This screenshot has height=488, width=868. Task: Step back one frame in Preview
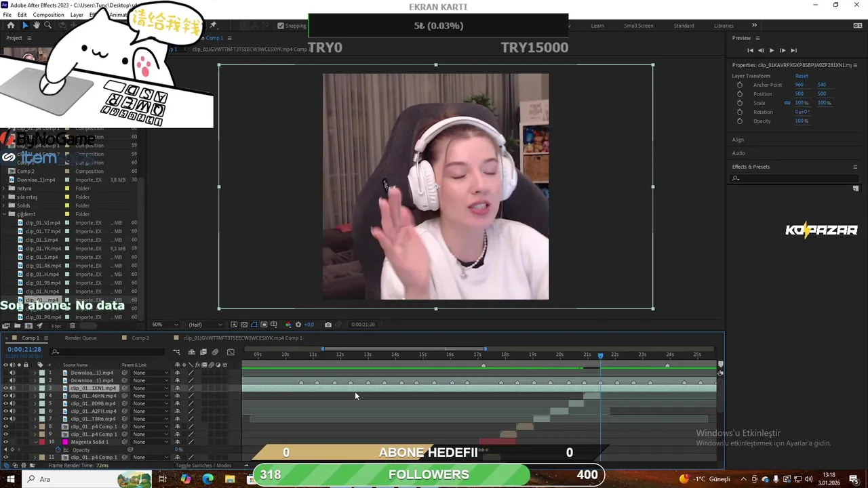761,50
